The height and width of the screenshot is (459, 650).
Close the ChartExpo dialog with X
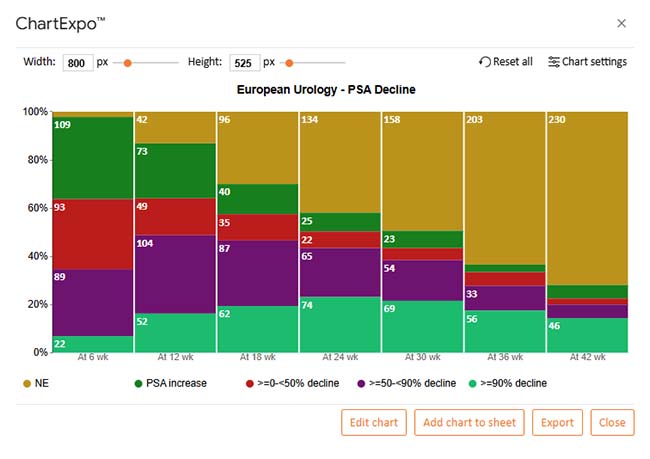pyautogui.click(x=621, y=23)
